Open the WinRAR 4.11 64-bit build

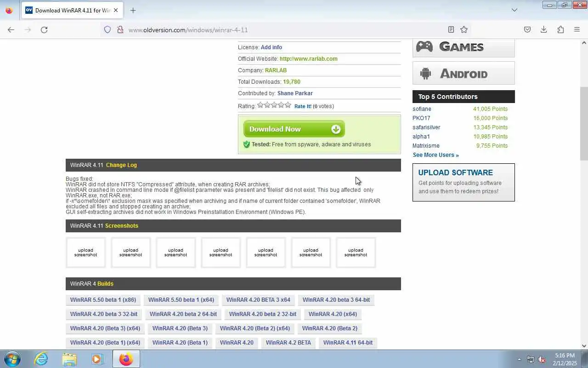coord(348,343)
